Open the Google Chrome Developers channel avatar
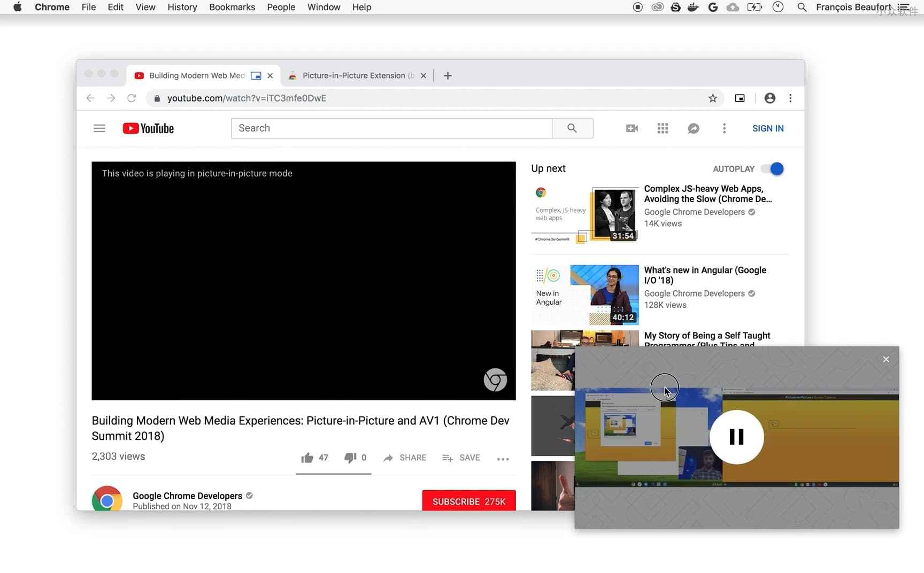Viewport: 924px width, 573px height. tap(107, 499)
